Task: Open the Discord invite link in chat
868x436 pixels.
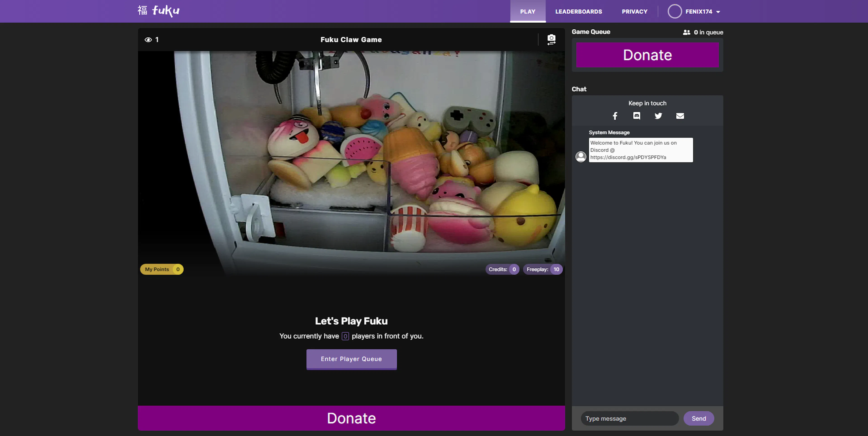Action: click(x=628, y=157)
